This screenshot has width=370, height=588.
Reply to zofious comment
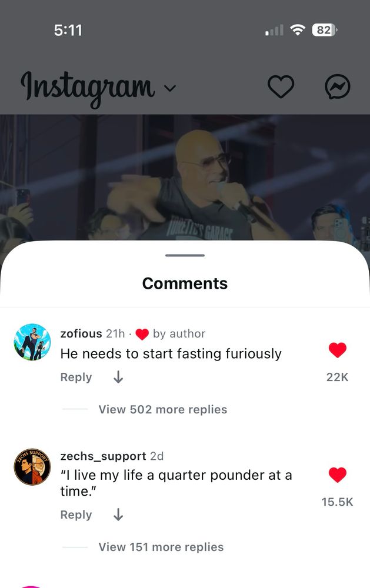pos(76,377)
